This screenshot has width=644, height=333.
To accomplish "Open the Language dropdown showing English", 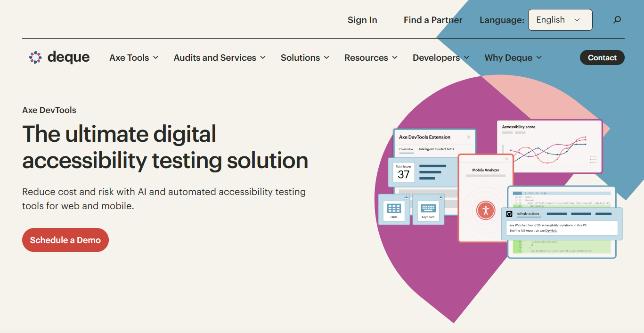I will 560,20.
